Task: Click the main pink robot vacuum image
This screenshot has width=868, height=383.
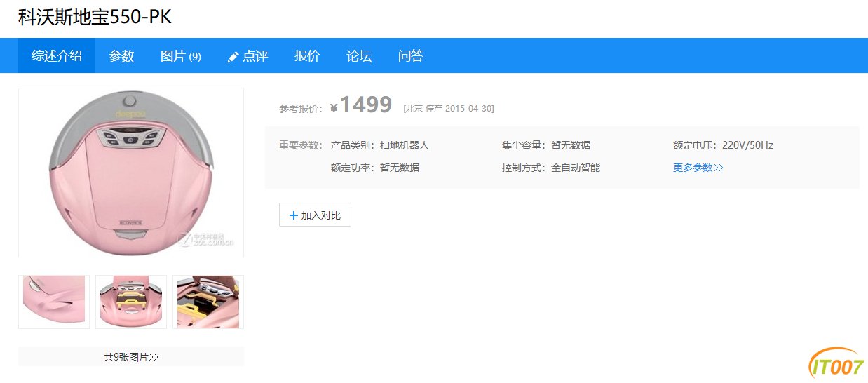Action: 131,173
